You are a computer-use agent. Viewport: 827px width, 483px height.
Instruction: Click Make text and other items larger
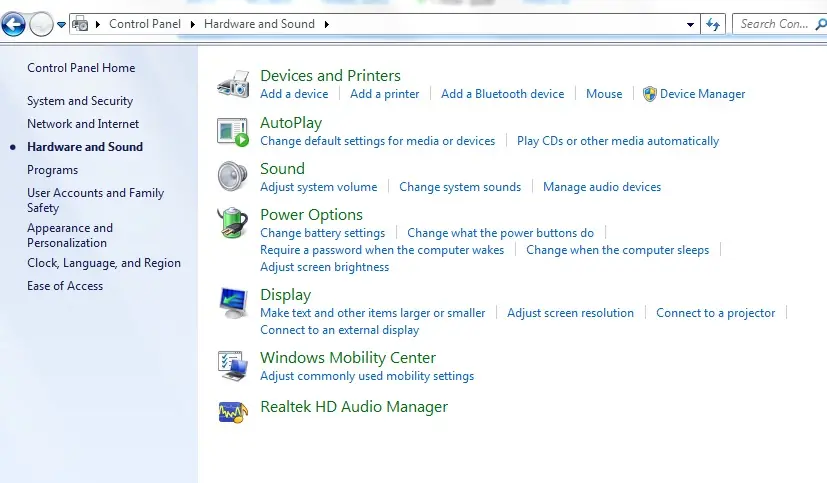372,313
